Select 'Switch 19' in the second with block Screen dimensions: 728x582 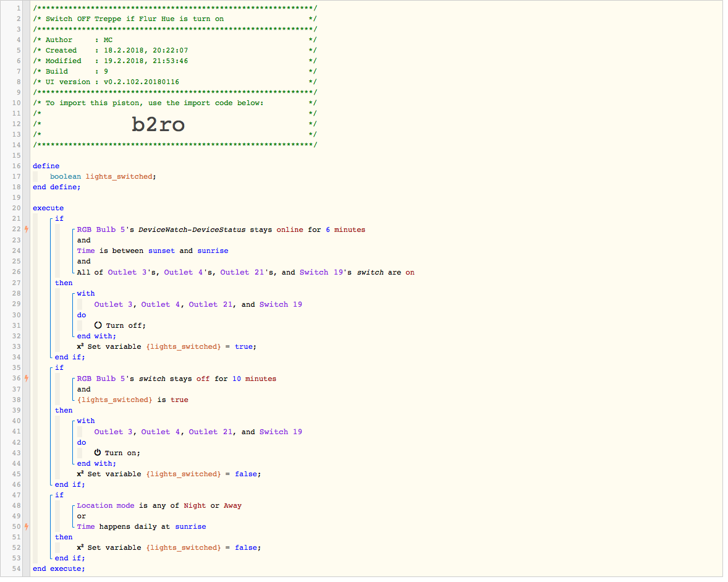point(281,432)
